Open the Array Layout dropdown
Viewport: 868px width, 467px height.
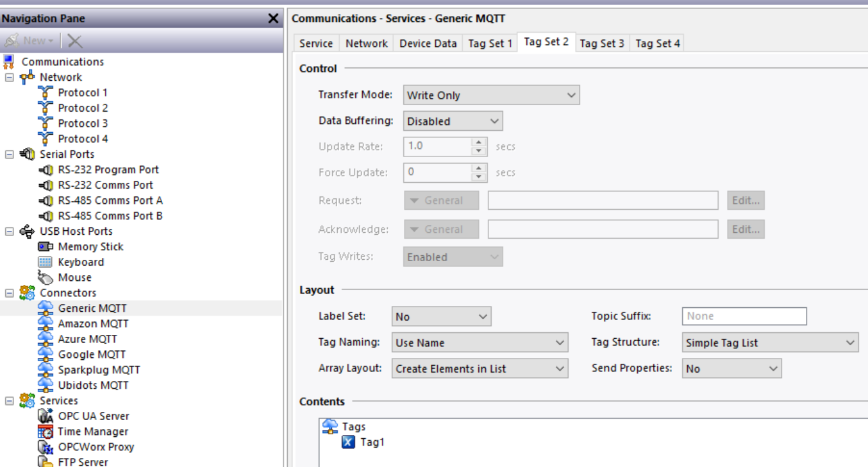click(480, 368)
